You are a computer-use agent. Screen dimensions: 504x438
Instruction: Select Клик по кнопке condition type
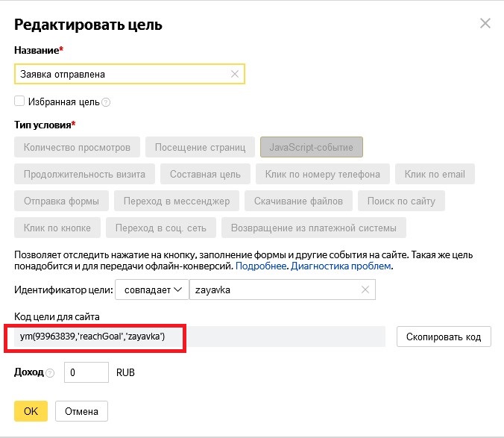click(57, 228)
